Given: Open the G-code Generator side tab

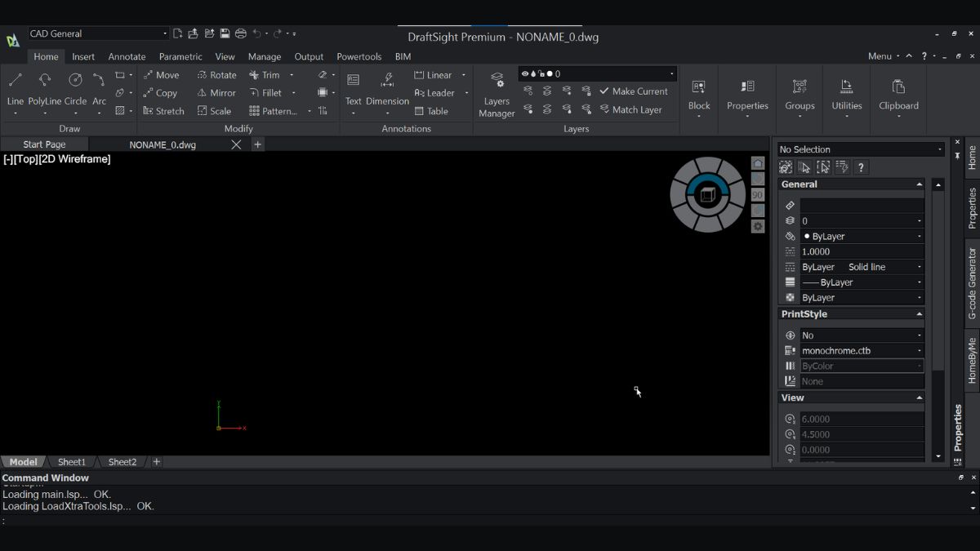Looking at the screenshot, I should click(x=972, y=283).
